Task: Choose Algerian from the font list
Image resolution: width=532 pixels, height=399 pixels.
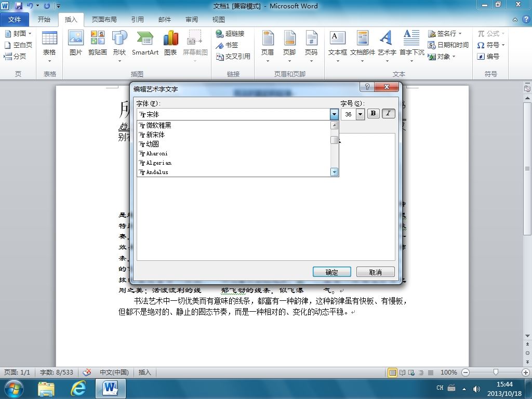Action: tap(233, 163)
